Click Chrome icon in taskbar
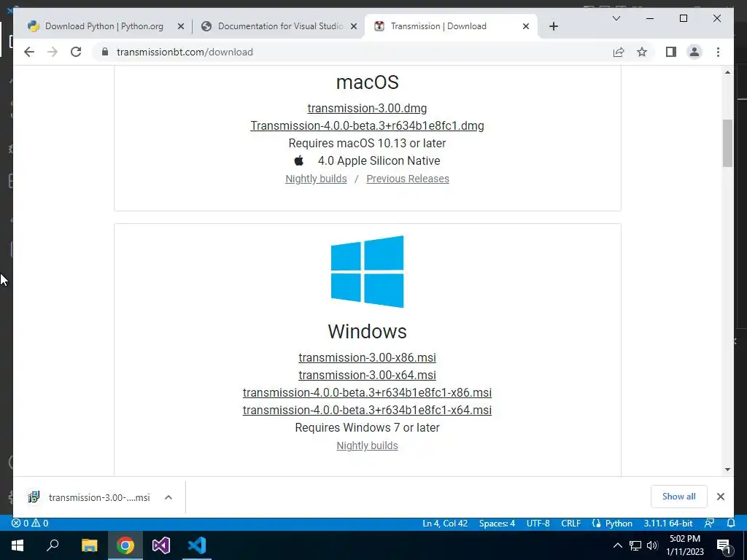 pyautogui.click(x=125, y=545)
